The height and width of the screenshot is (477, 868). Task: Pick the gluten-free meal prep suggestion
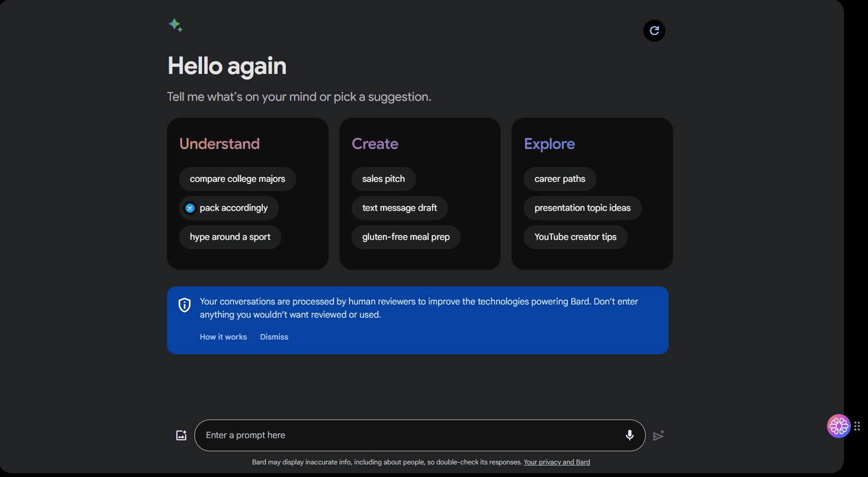pyautogui.click(x=406, y=237)
